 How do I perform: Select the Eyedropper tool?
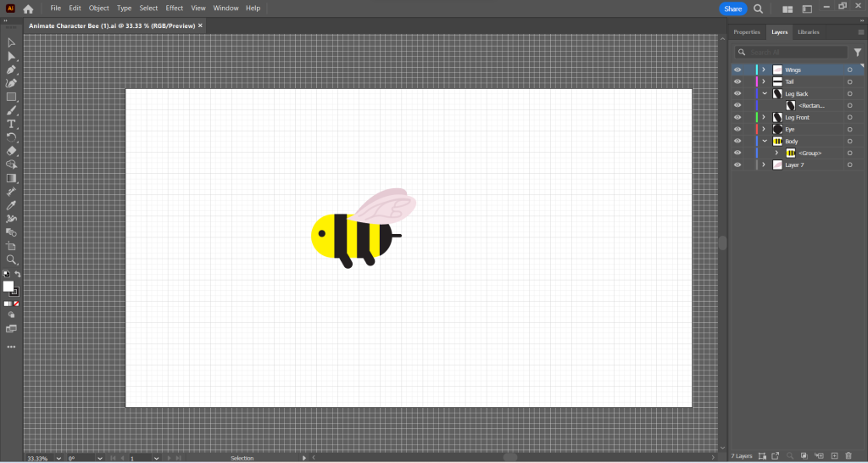click(11, 205)
